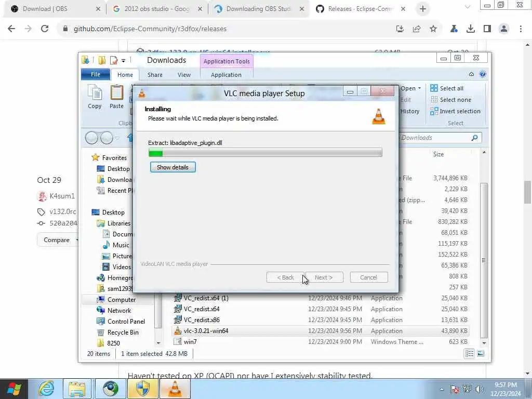Click Select none in the ribbon

click(450, 100)
